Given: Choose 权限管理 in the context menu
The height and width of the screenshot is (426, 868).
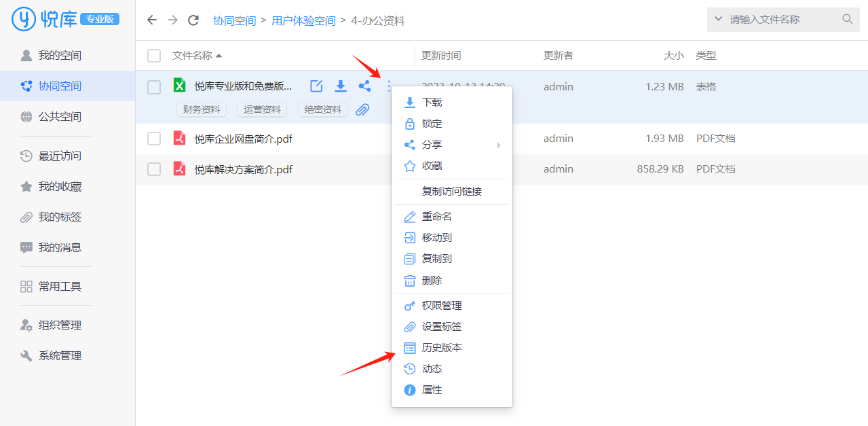Looking at the screenshot, I should tap(441, 306).
